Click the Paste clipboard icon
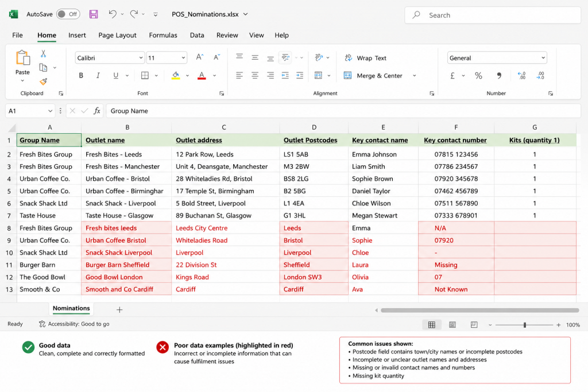Image resolution: width=588 pixels, height=392 pixels. click(x=22, y=58)
